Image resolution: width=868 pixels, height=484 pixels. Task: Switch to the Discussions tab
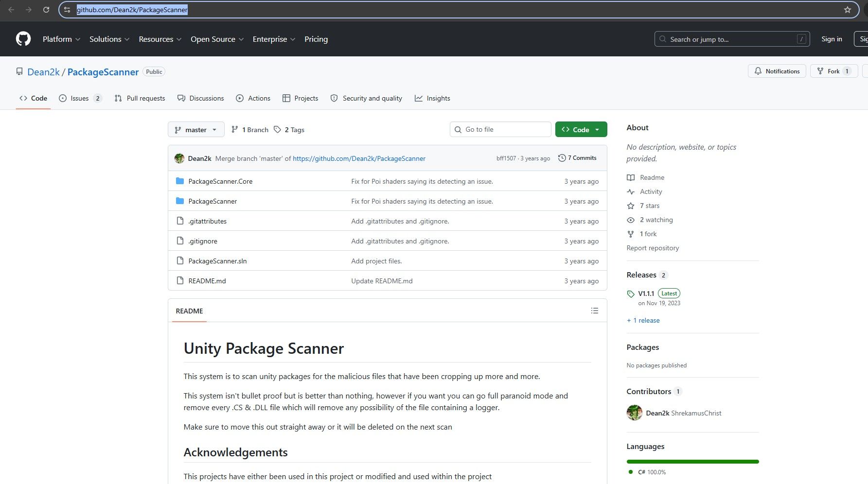click(201, 98)
